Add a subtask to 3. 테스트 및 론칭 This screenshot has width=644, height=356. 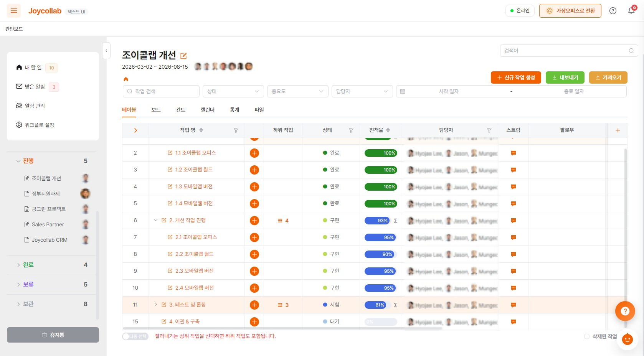click(x=254, y=305)
